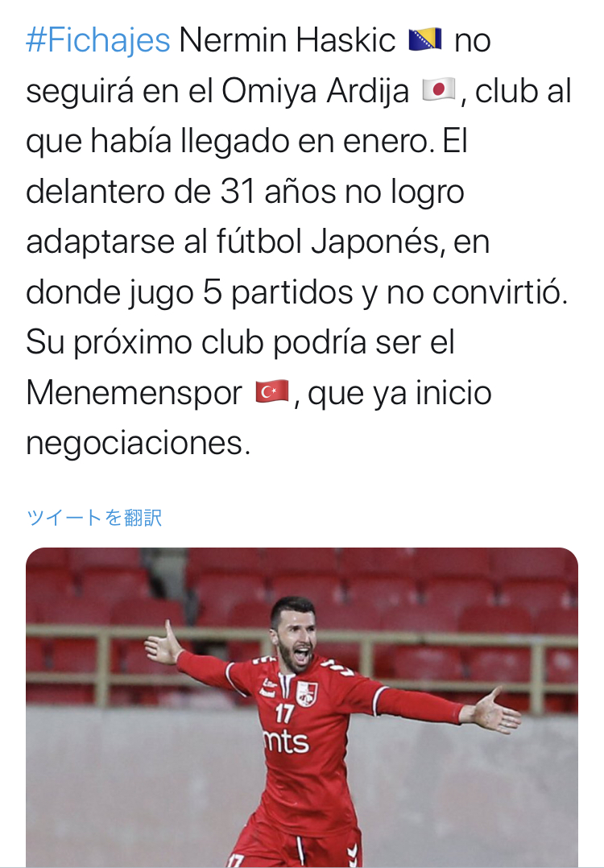Click the Turkey flag emoji
This screenshot has width=604, height=868.
click(272, 392)
